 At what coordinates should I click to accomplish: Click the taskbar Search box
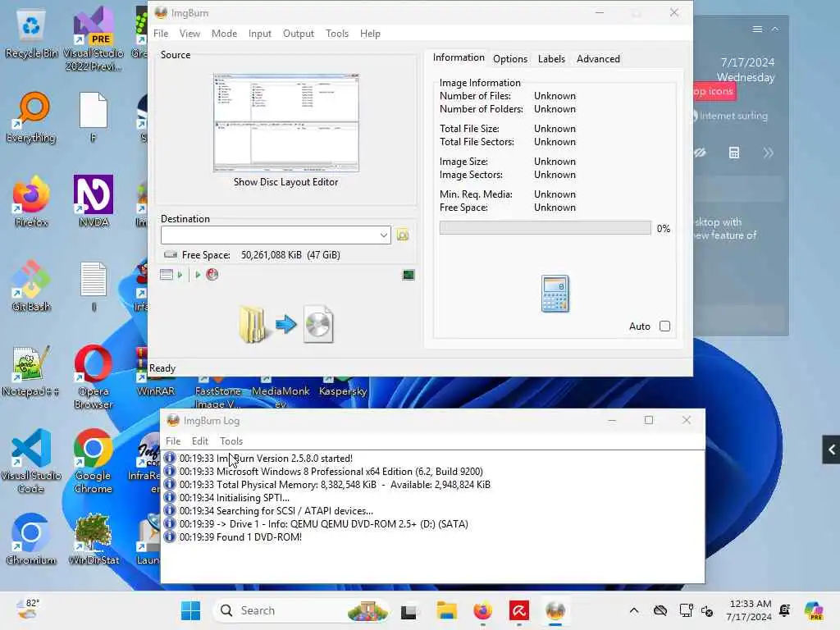pyautogui.click(x=300, y=610)
